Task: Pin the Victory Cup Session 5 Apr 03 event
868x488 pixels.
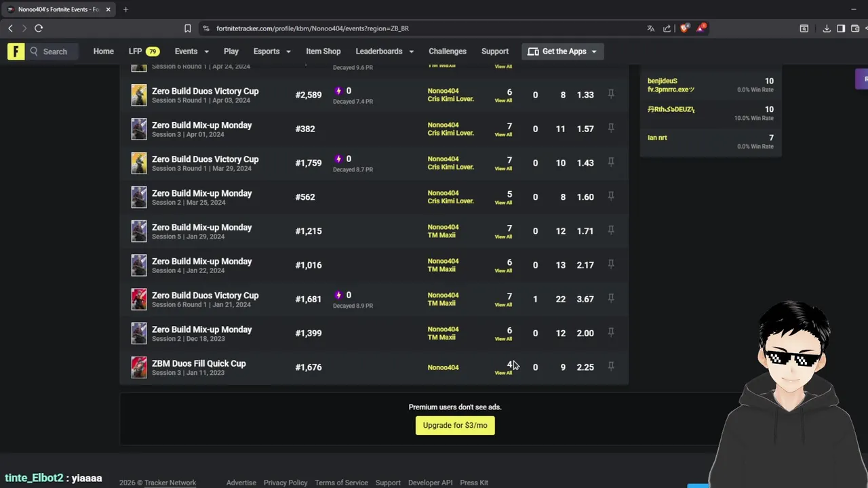Action: (x=611, y=94)
